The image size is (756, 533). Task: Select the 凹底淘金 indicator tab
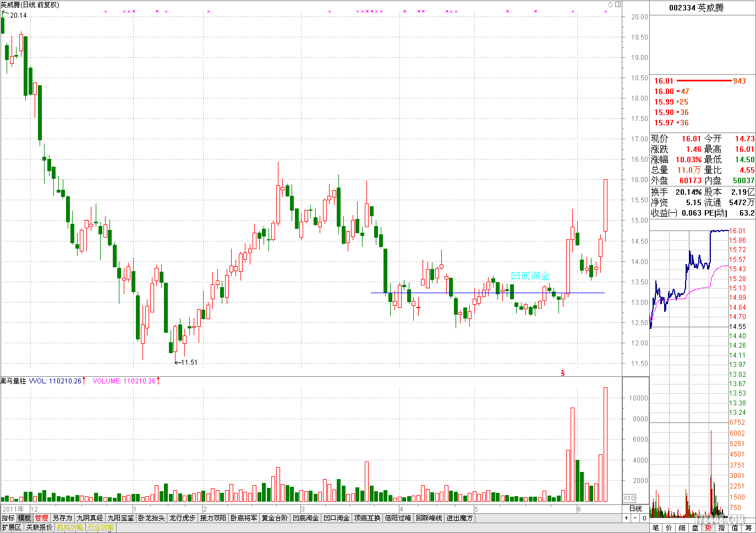point(305,518)
